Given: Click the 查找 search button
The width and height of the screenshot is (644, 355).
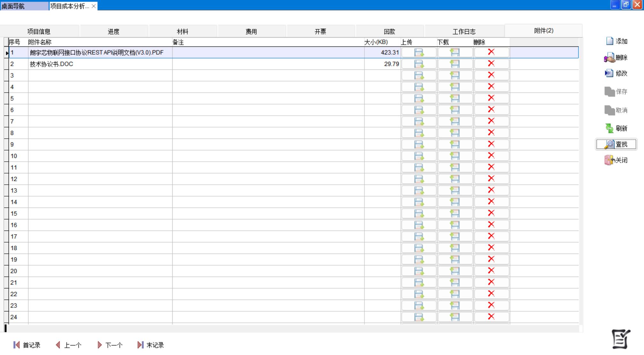Looking at the screenshot, I should (616, 144).
